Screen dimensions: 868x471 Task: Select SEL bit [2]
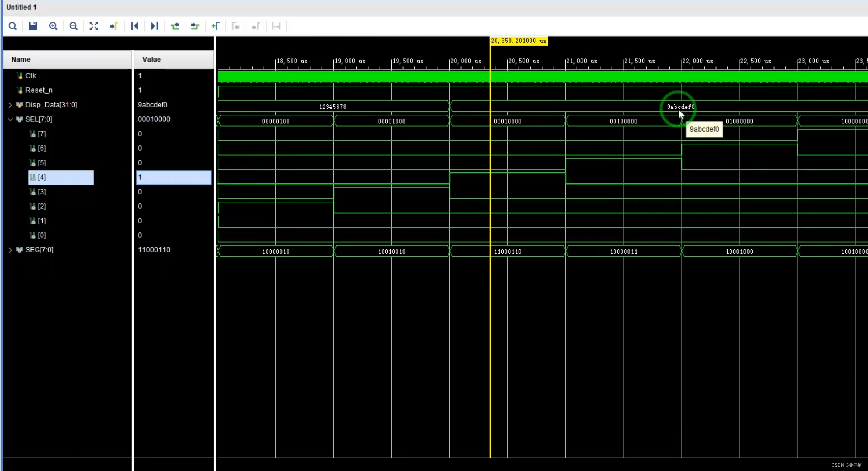click(x=42, y=206)
